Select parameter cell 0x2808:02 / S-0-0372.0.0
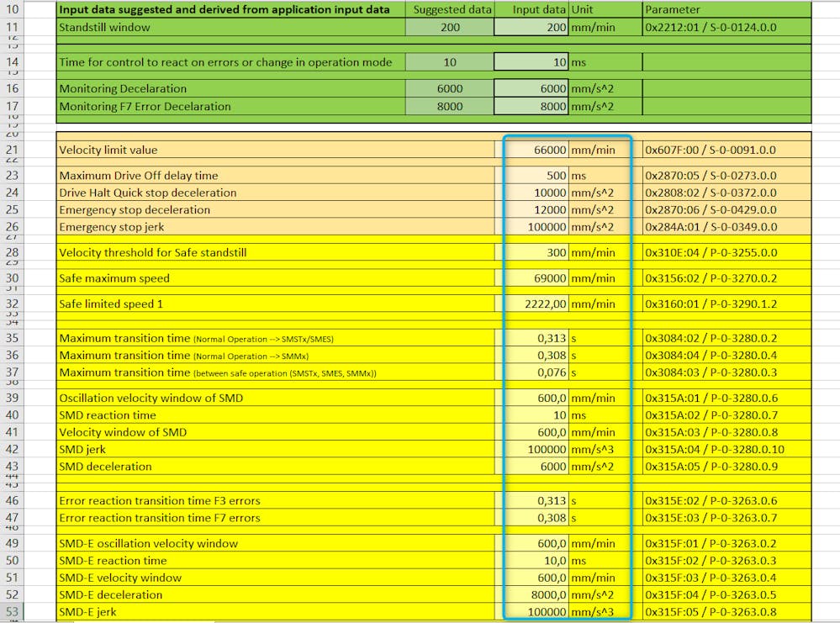Screen dimensions: 840x623 pyautogui.click(x=727, y=193)
